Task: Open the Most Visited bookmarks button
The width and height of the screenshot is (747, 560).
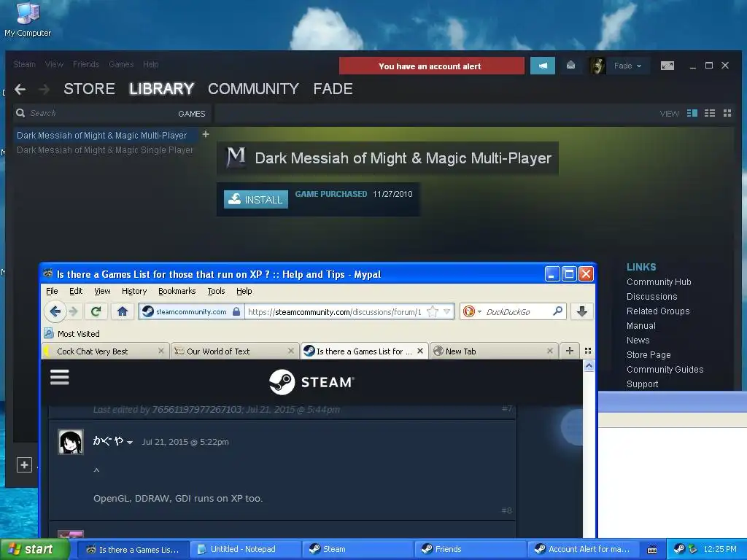Action: click(72, 333)
